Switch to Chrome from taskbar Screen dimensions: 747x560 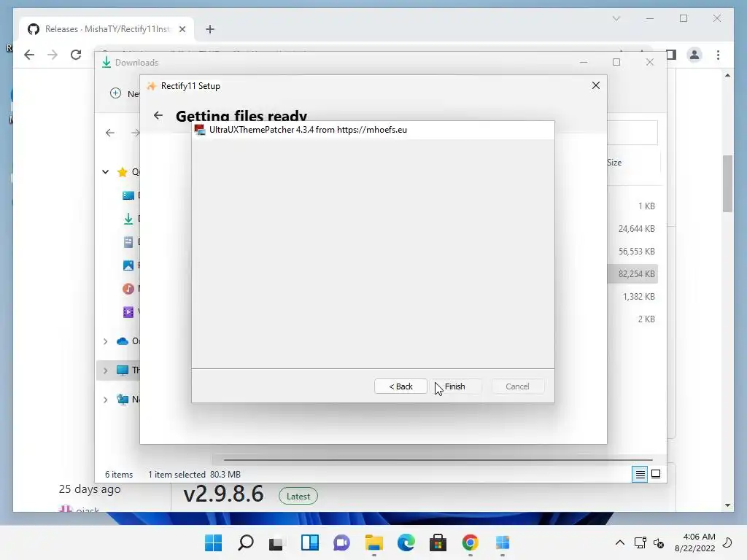[x=471, y=542]
